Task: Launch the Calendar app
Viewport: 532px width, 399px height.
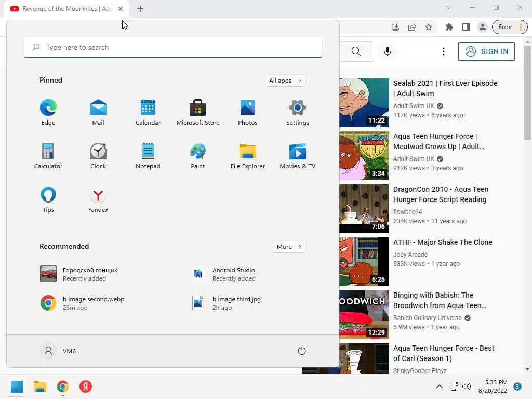Action: pyautogui.click(x=148, y=113)
